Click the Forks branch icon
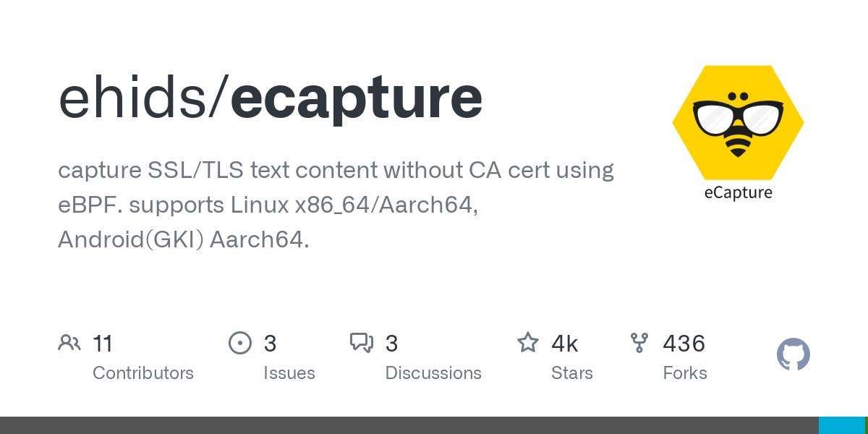This screenshot has height=434, width=868. point(639,342)
